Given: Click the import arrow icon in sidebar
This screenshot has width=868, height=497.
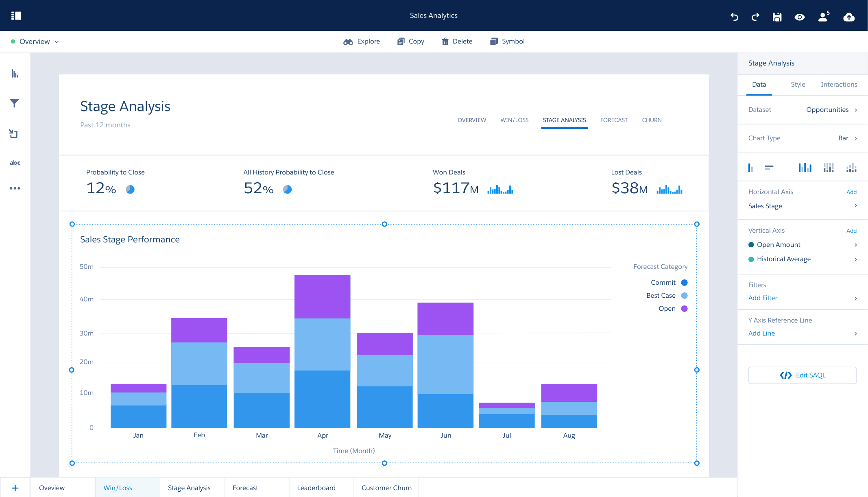Looking at the screenshot, I should [x=13, y=133].
